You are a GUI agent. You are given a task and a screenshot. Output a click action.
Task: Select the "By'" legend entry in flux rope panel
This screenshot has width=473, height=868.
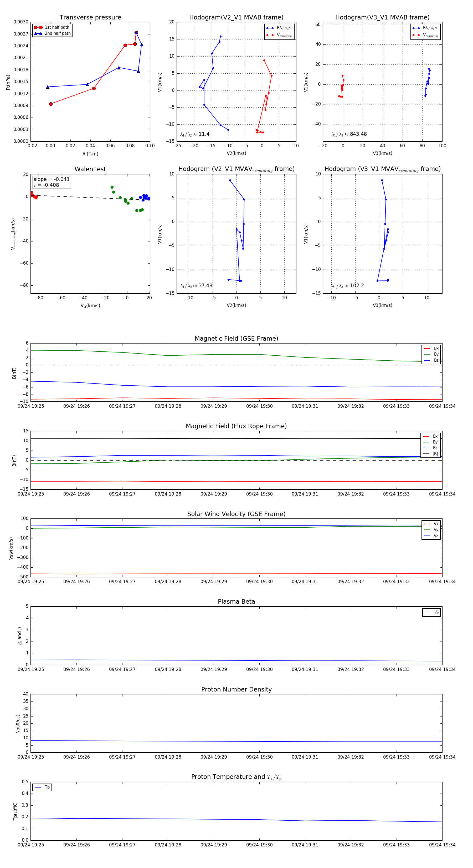click(x=431, y=442)
